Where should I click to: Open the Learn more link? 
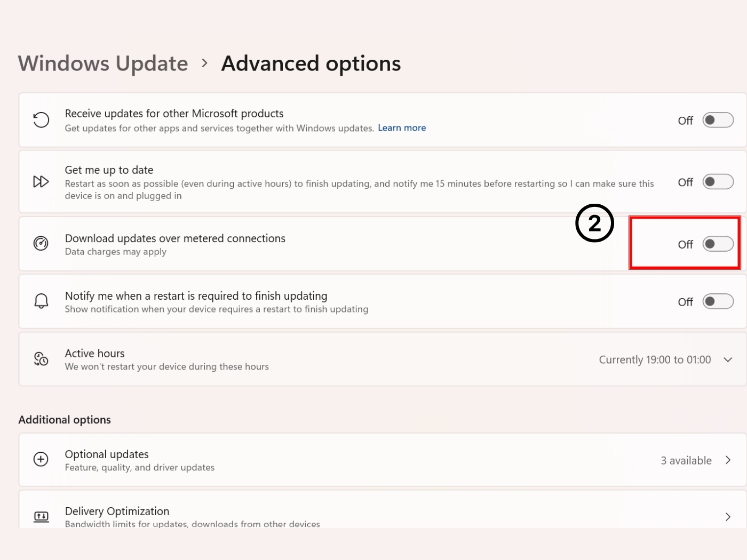pyautogui.click(x=402, y=128)
